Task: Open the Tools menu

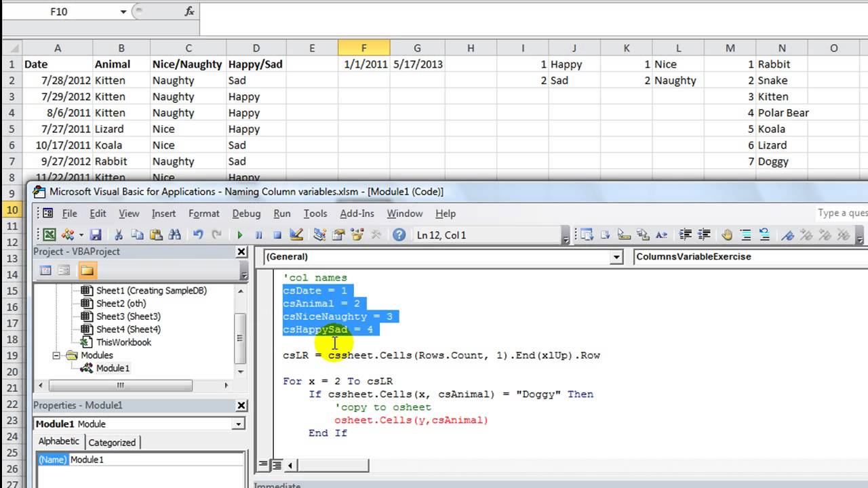Action: click(x=315, y=213)
